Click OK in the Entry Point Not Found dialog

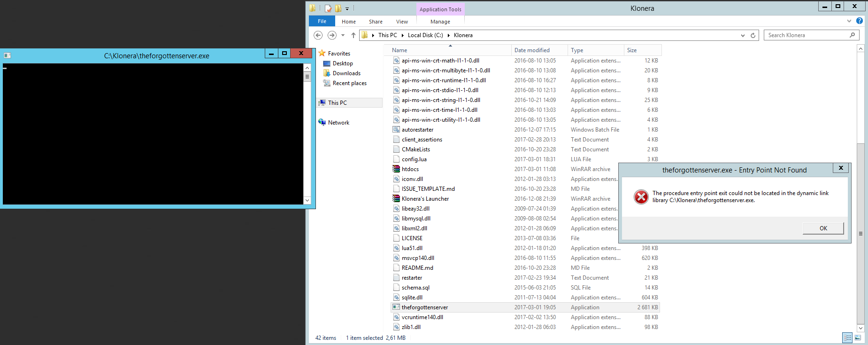point(823,228)
